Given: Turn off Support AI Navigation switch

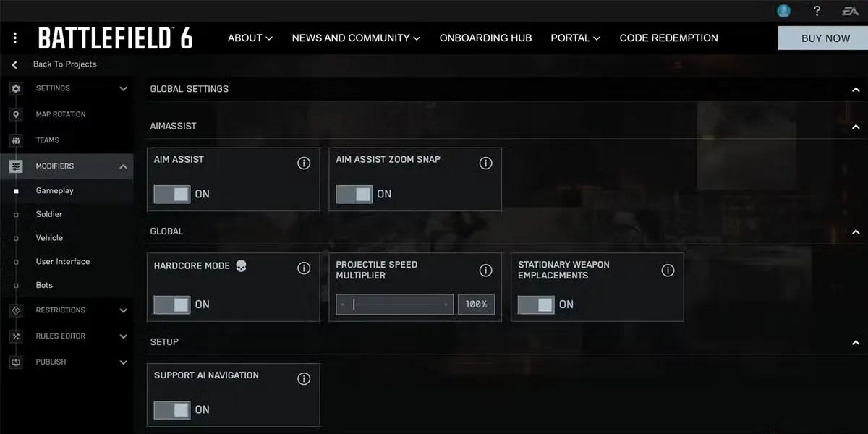Looking at the screenshot, I should click(x=172, y=409).
